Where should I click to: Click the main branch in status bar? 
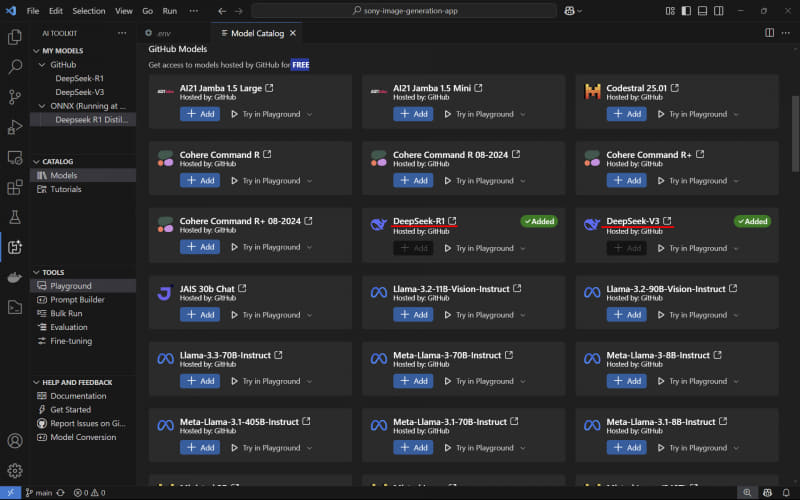pyautogui.click(x=39, y=492)
